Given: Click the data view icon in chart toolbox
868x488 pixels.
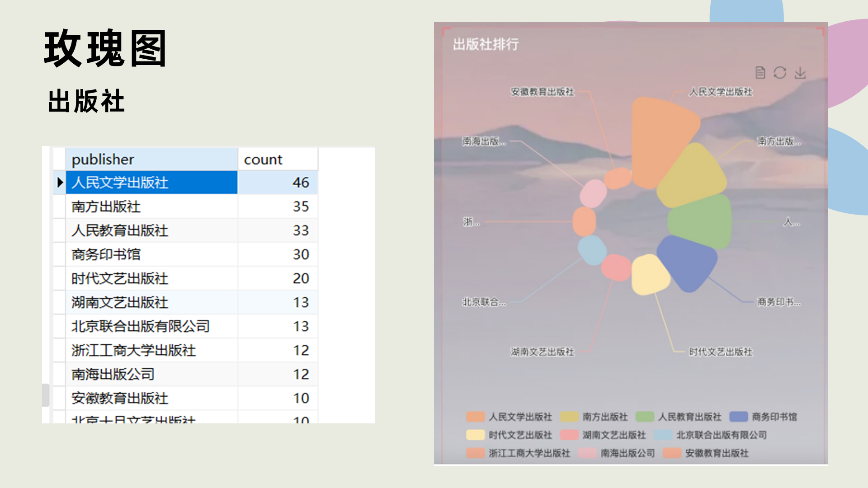Looking at the screenshot, I should 760,73.
